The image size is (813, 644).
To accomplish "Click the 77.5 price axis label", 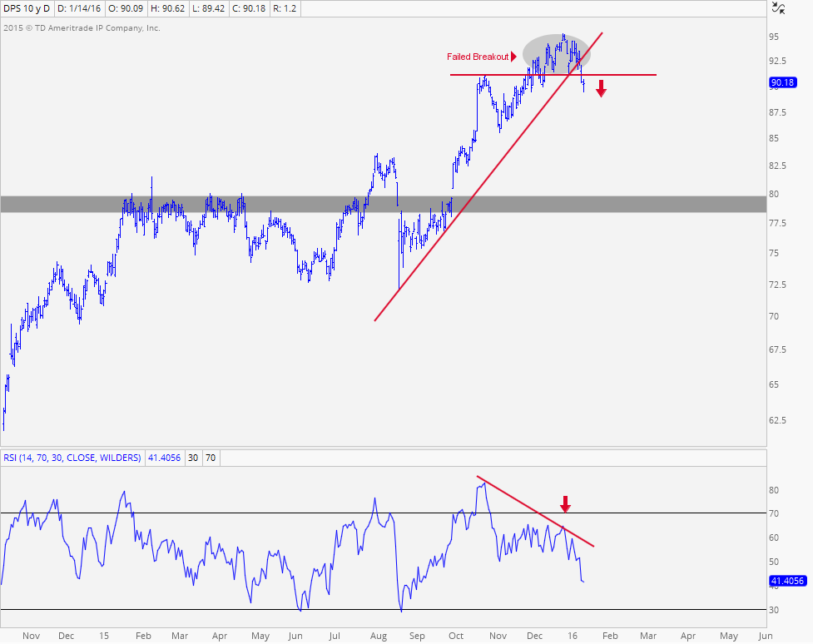I will pyautogui.click(x=777, y=223).
